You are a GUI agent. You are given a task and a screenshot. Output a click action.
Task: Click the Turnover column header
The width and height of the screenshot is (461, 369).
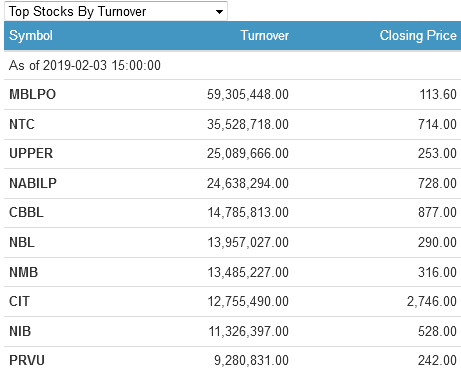[x=265, y=36]
